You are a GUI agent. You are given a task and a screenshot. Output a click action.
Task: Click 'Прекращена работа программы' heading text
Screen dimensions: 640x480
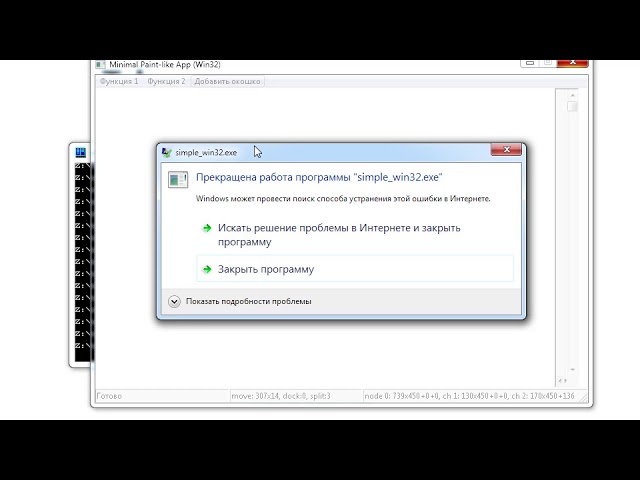point(319,177)
